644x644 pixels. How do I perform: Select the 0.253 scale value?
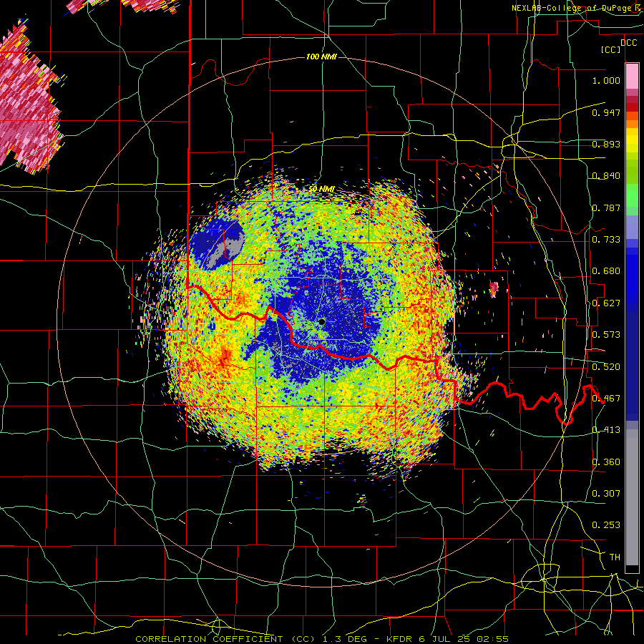pos(606,525)
